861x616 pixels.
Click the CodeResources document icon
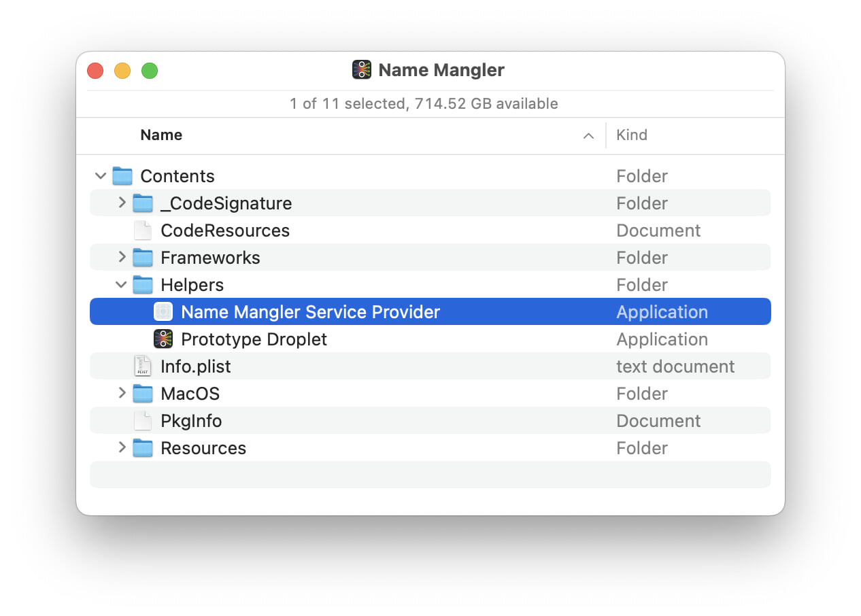[143, 230]
